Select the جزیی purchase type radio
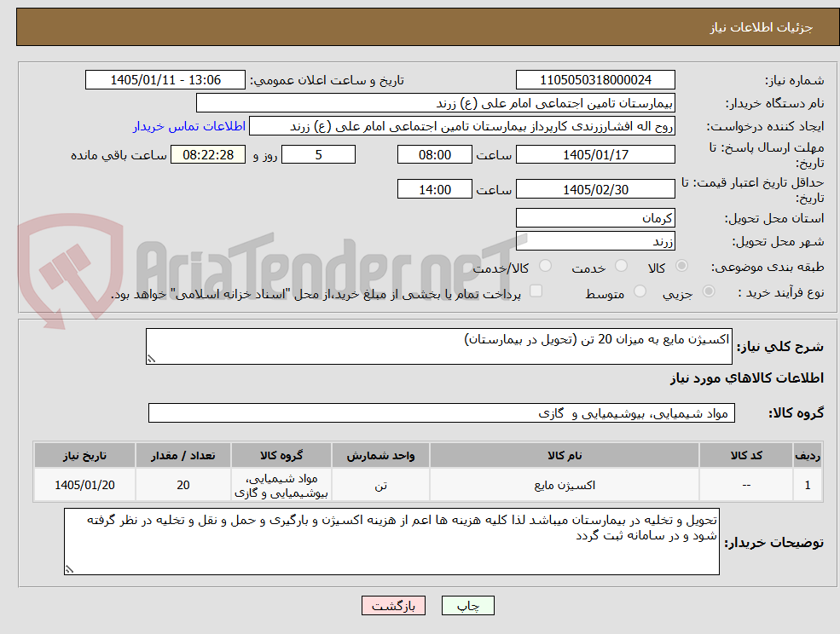Image resolution: width=840 pixels, height=634 pixels. 708,291
